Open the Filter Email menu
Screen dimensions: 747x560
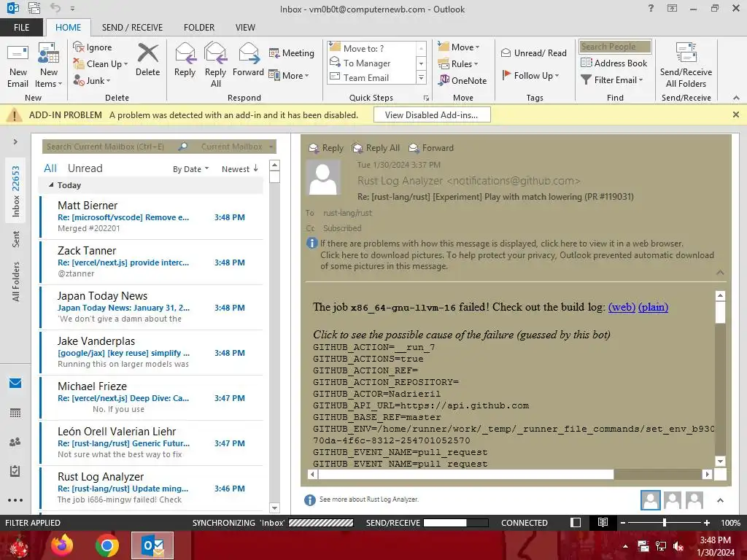pyautogui.click(x=612, y=80)
